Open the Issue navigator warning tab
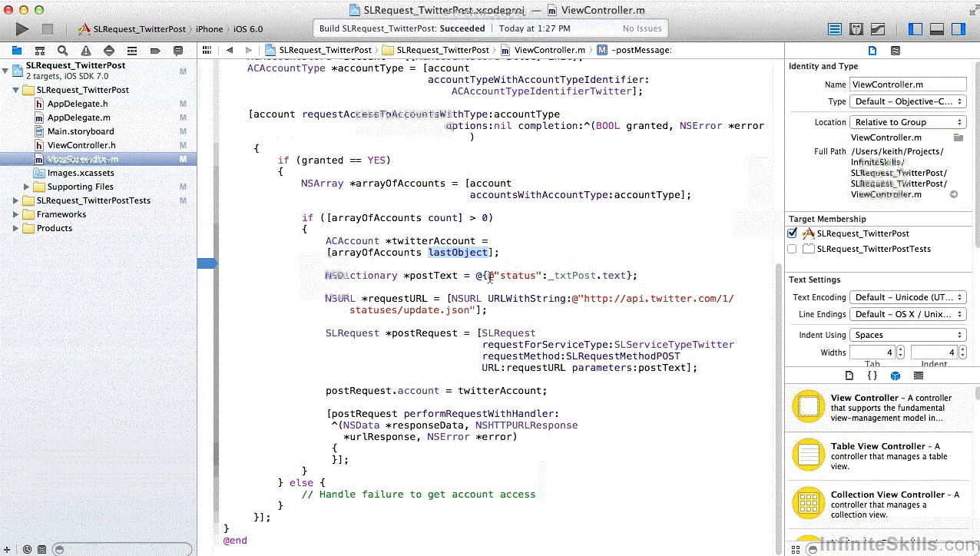The image size is (980, 556). click(x=86, y=51)
